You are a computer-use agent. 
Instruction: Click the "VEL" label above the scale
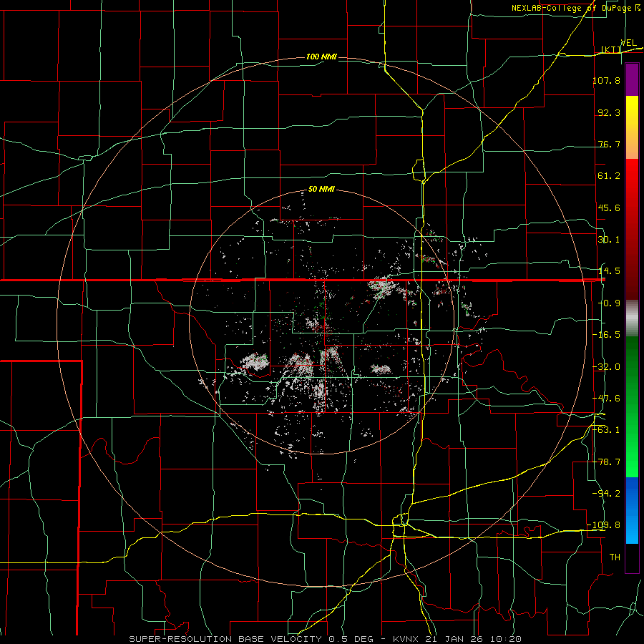coord(628,42)
